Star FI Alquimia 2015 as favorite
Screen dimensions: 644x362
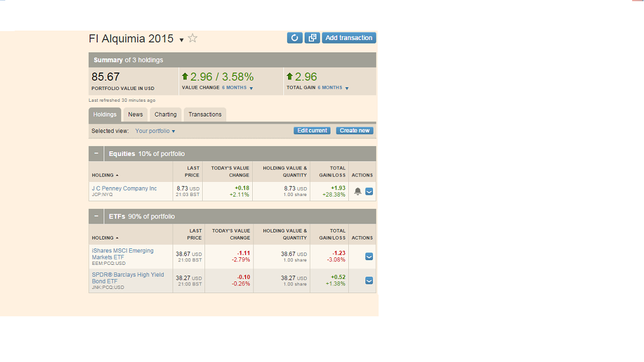coord(193,38)
